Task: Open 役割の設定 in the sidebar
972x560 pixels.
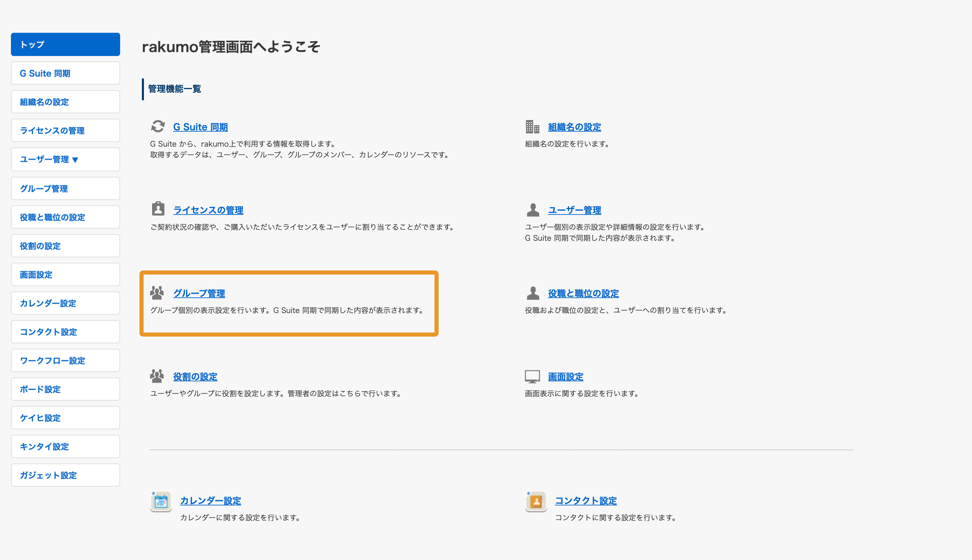Action: 65,246
